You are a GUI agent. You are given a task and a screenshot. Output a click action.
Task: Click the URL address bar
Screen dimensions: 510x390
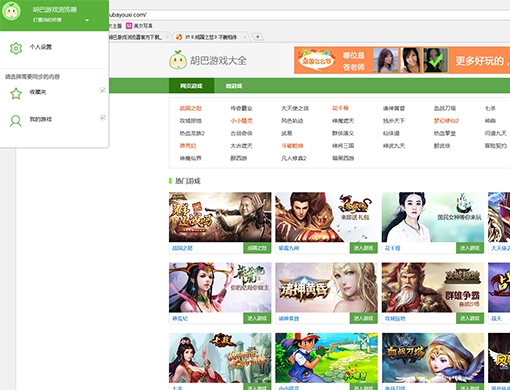pyautogui.click(x=309, y=15)
